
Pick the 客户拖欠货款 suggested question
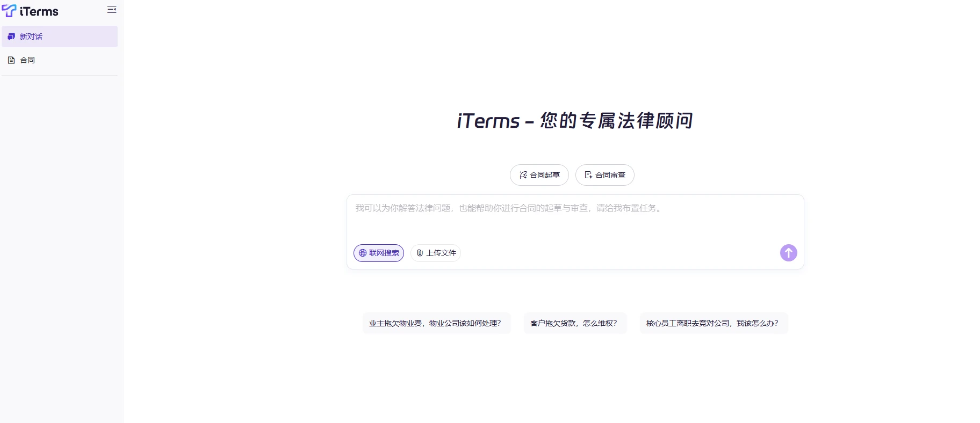pyautogui.click(x=574, y=323)
